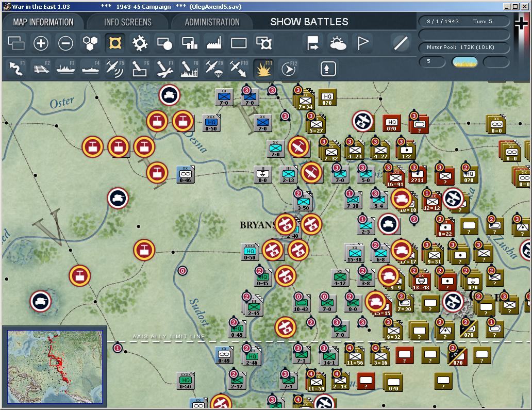Select the green unit labeled 2-45
Screen dimensions: 532x410
[254, 307]
